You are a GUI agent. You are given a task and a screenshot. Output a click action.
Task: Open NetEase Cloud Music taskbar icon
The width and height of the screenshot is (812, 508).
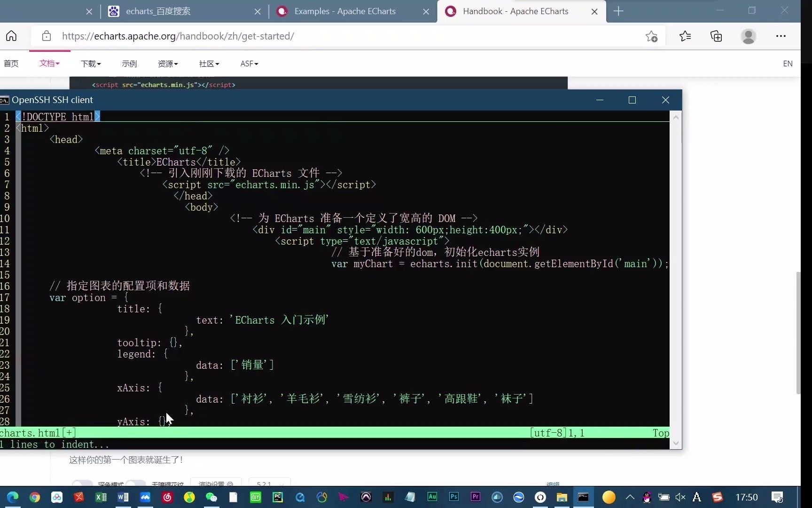(x=167, y=497)
